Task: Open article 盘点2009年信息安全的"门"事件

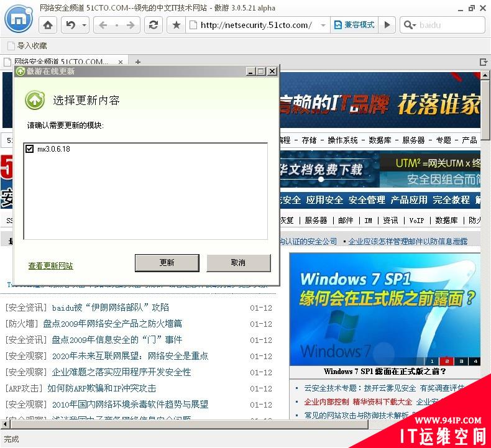Action: [117, 340]
